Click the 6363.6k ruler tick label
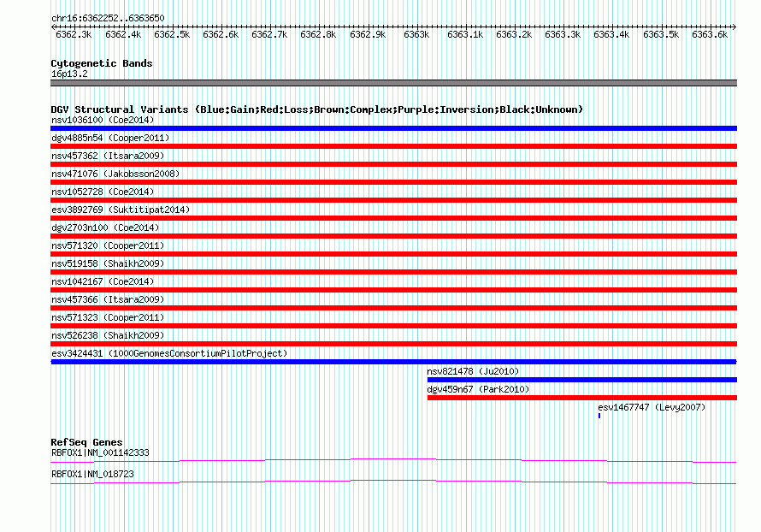Viewport: 761px width, 532px height. click(x=710, y=34)
